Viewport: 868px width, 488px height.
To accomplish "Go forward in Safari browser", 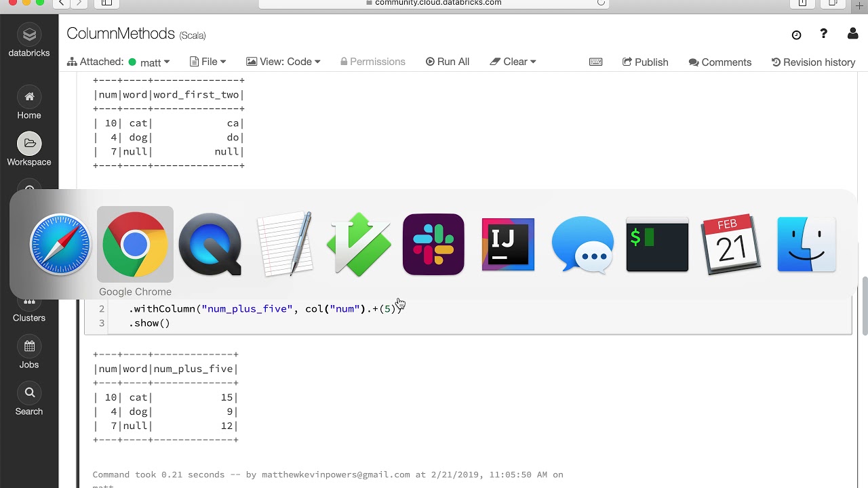I will click(79, 3).
